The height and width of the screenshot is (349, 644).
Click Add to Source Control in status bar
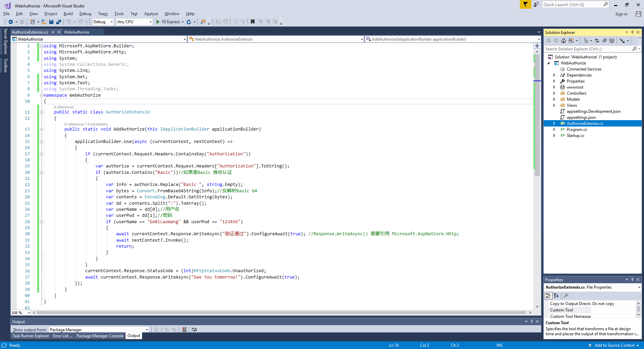pos(614,345)
